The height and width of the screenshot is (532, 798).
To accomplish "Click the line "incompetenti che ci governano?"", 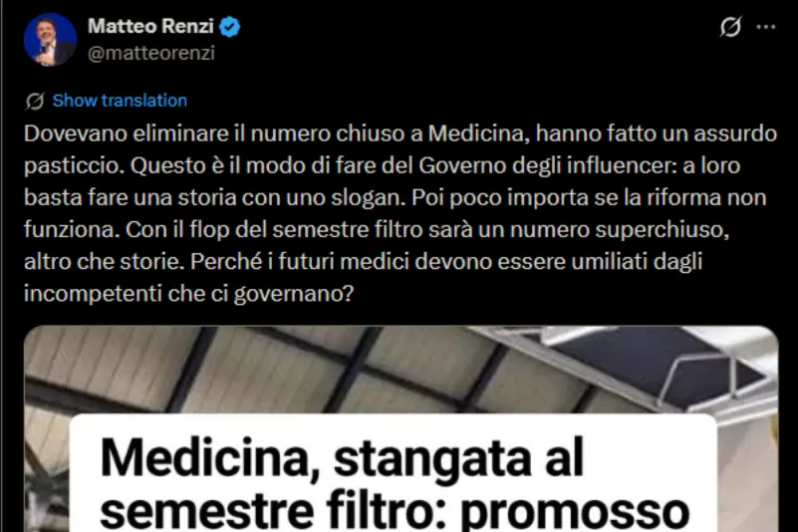I will 189,294.
